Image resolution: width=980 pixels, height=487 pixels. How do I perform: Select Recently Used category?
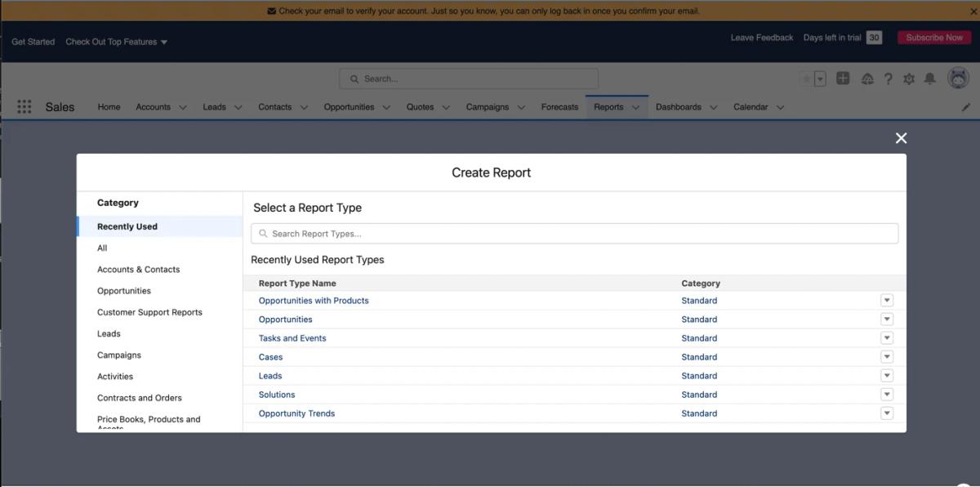(160, 226)
